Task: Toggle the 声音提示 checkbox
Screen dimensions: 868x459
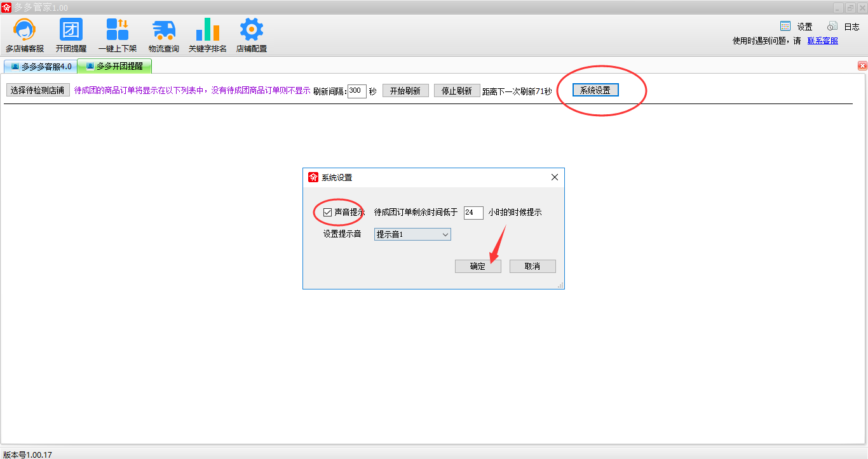Action: 328,213
